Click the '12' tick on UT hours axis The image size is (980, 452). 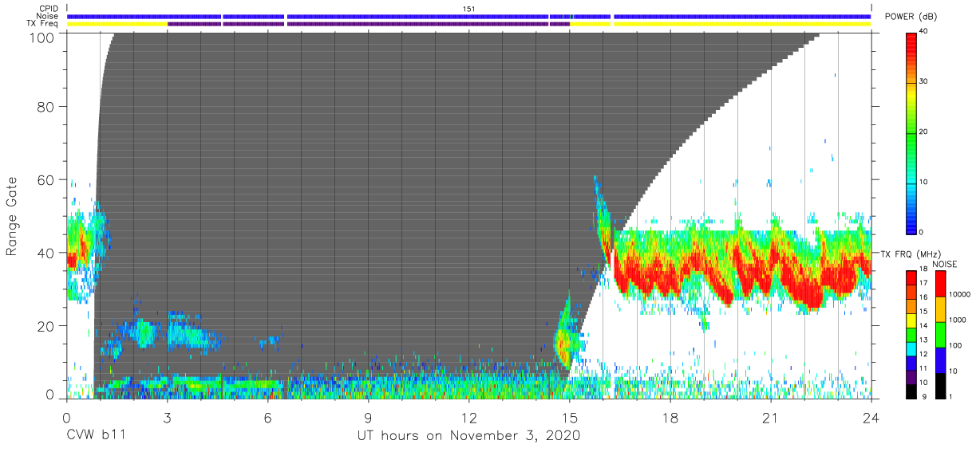click(x=468, y=418)
